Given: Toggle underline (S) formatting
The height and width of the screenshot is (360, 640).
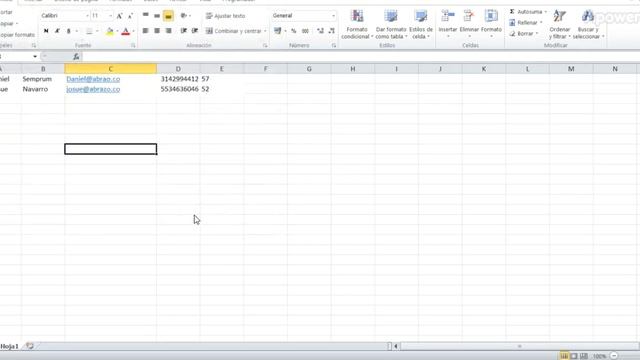Looking at the screenshot, I should pos(68,31).
